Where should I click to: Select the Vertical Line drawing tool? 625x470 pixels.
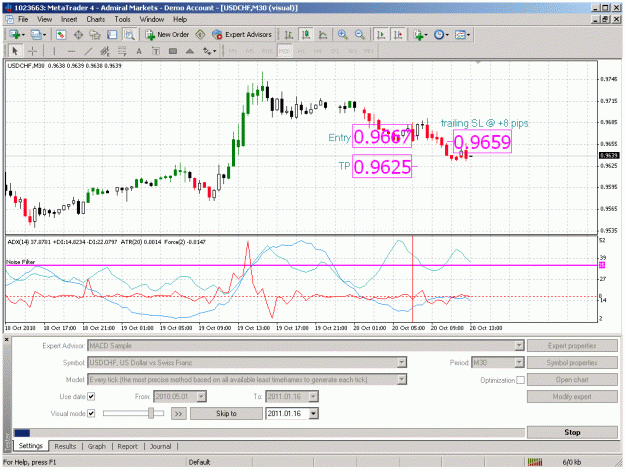pyautogui.click(x=54, y=51)
